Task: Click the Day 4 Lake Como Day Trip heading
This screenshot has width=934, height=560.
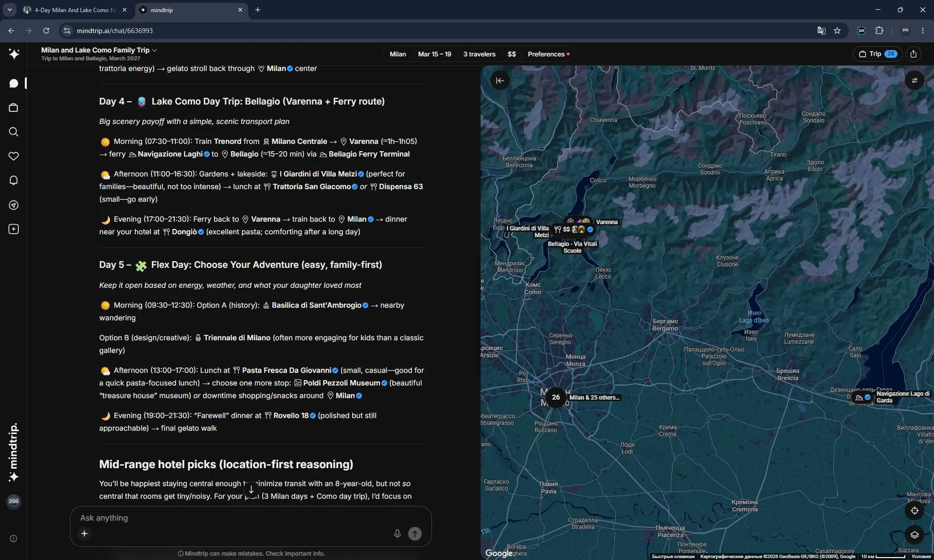Action: pos(242,102)
